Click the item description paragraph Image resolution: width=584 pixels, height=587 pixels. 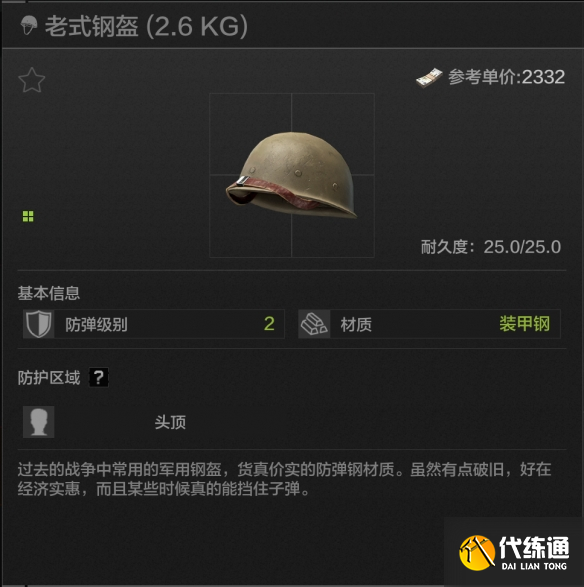click(284, 479)
